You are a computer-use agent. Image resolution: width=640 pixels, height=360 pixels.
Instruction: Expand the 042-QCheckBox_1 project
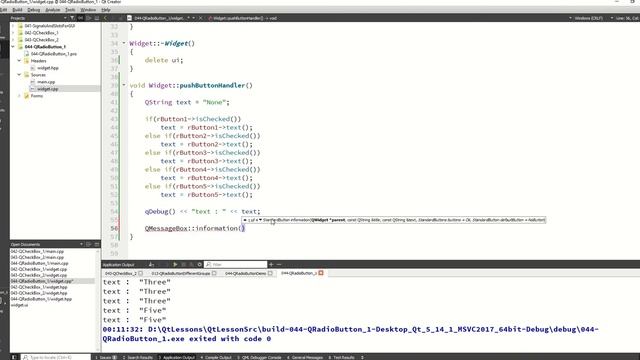(13, 33)
